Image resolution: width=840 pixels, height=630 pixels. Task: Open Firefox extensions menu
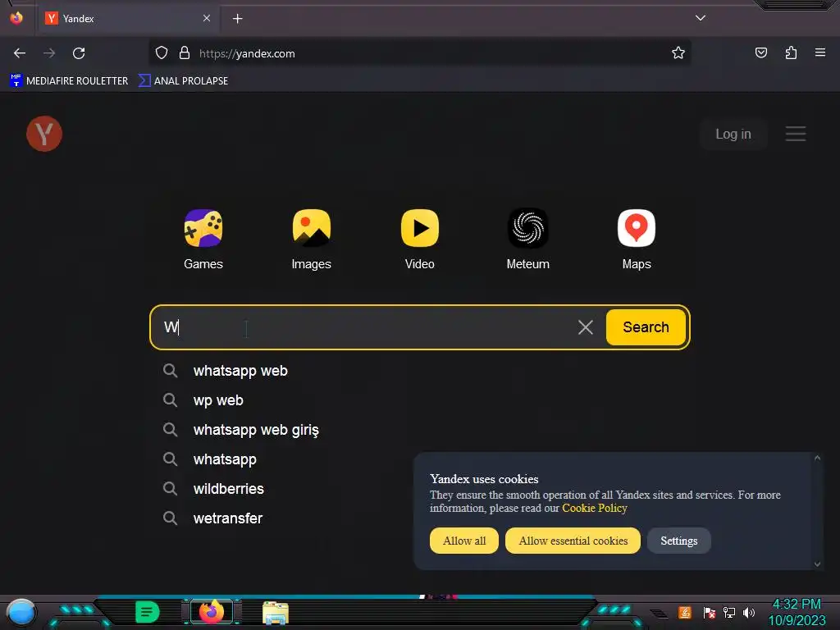pyautogui.click(x=791, y=53)
